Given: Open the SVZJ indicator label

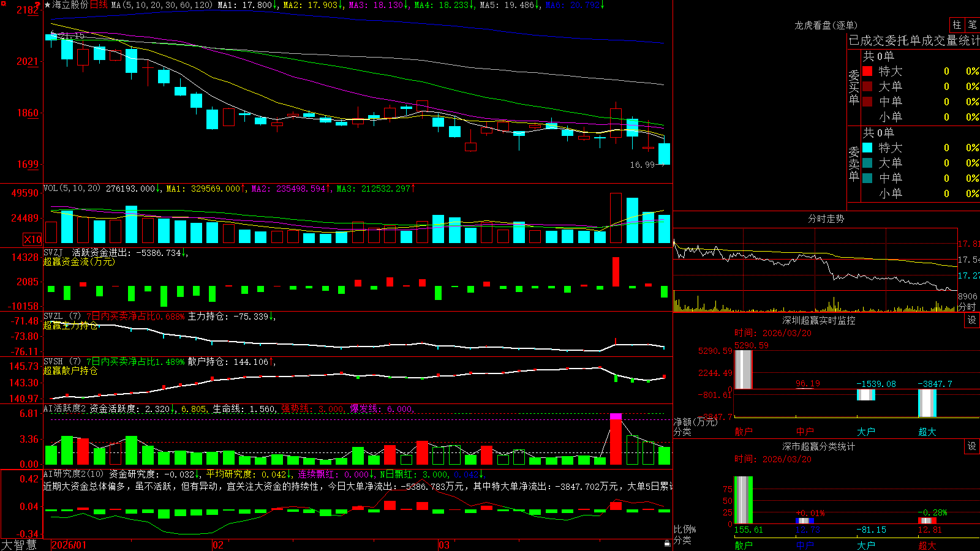Looking at the screenshot, I should click(53, 252).
